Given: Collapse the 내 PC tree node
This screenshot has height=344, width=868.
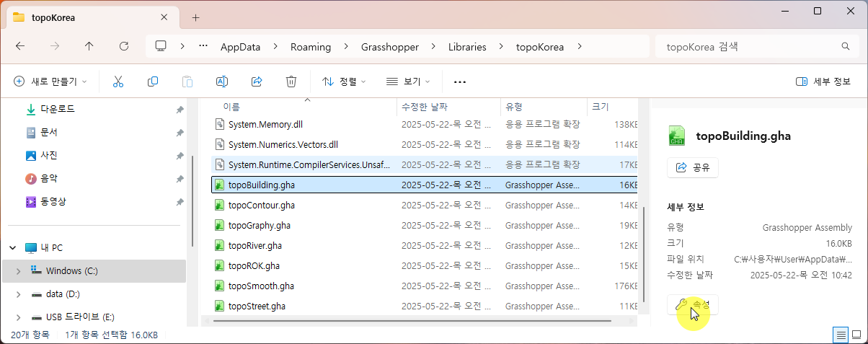Looking at the screenshot, I should click(13, 247).
